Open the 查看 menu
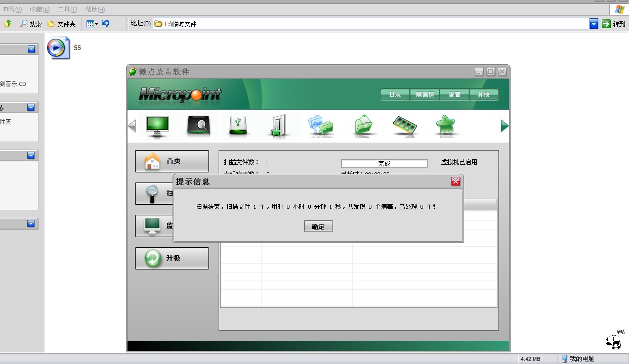Image resolution: width=629 pixels, height=364 pixels. (x=13, y=10)
